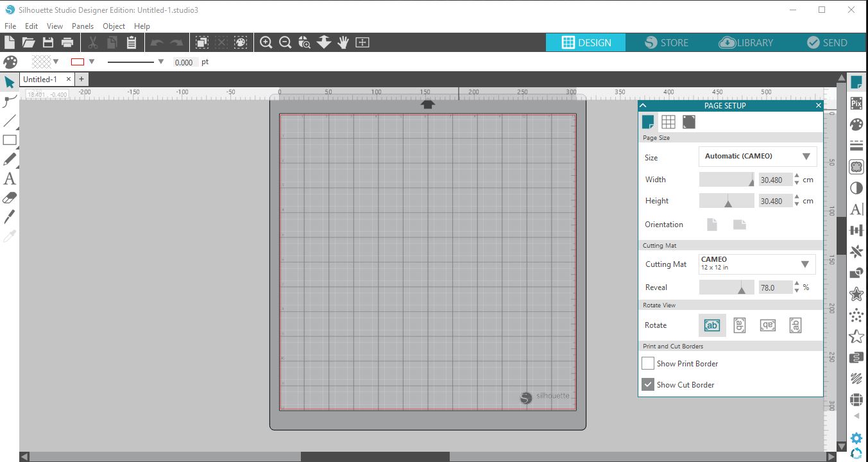Uncheck Show Cut Border
This screenshot has height=462, width=868.
[x=648, y=385]
